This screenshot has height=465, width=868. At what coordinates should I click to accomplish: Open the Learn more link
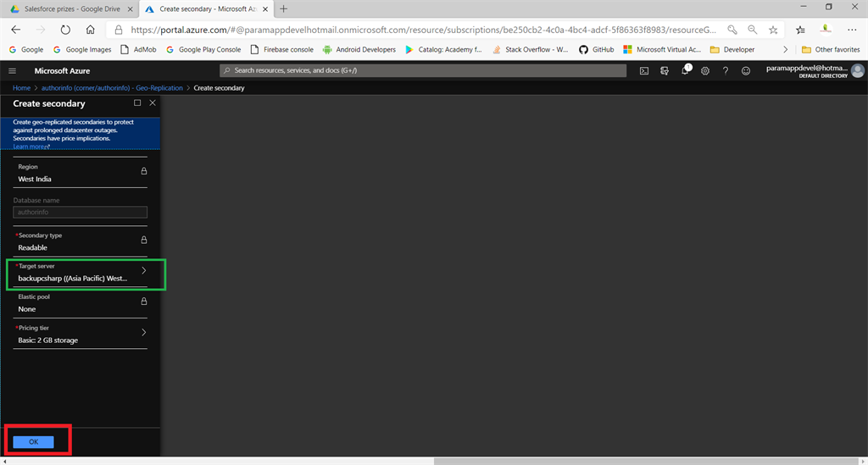(x=31, y=147)
